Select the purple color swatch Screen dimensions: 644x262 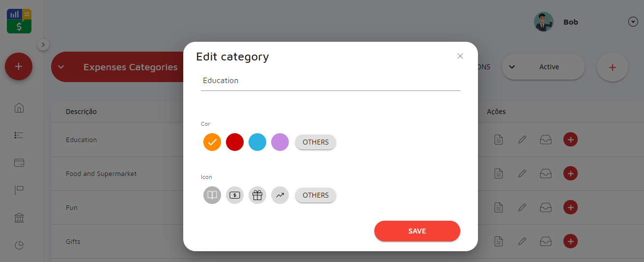coord(280,142)
